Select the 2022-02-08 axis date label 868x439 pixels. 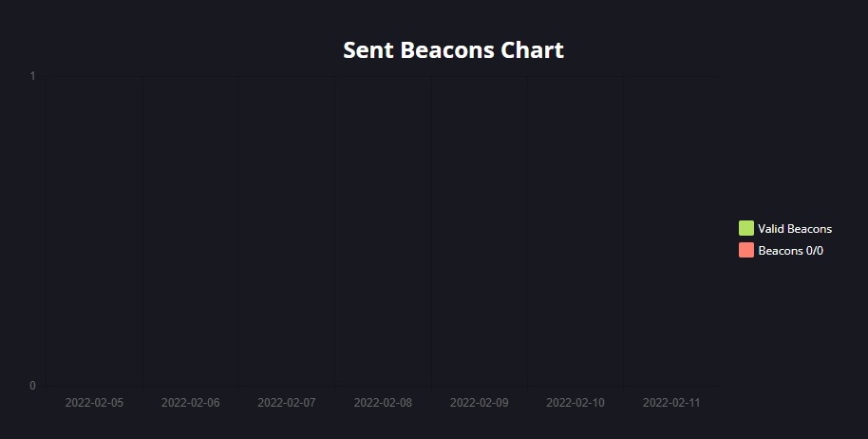click(x=383, y=403)
